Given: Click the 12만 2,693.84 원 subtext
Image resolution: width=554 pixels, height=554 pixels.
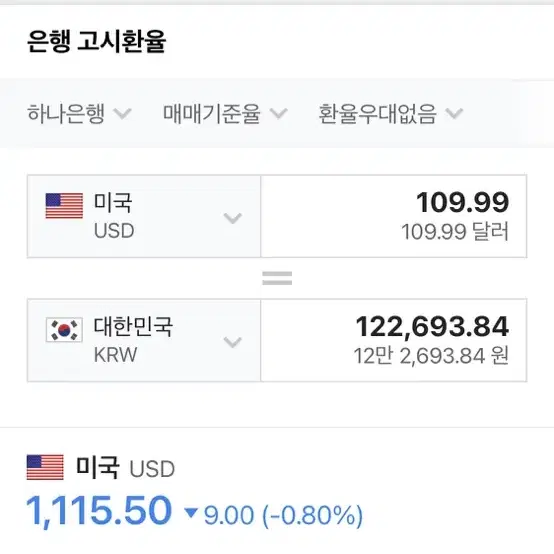Looking at the screenshot, I should 431,356.
